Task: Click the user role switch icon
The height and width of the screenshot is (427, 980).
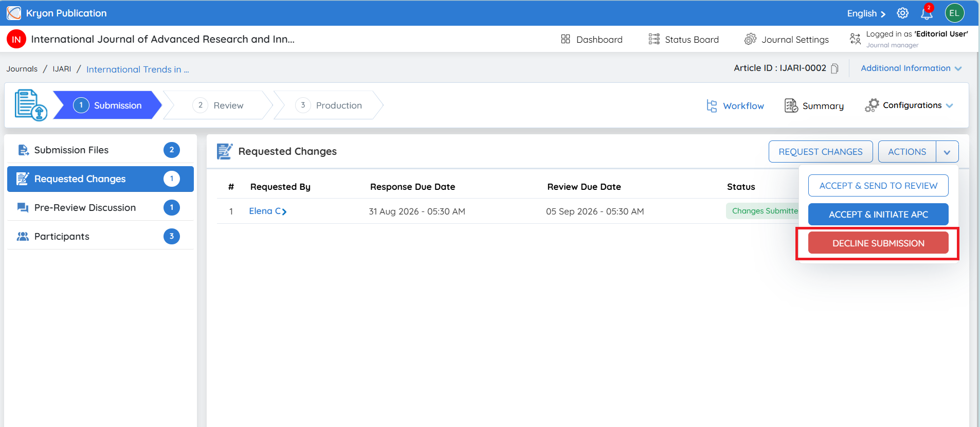Action: click(855, 39)
